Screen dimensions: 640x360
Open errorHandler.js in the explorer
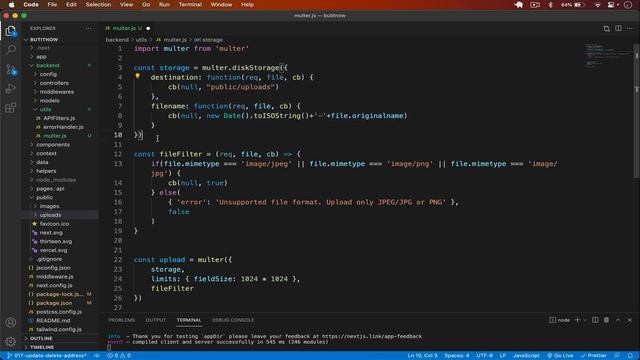click(63, 127)
